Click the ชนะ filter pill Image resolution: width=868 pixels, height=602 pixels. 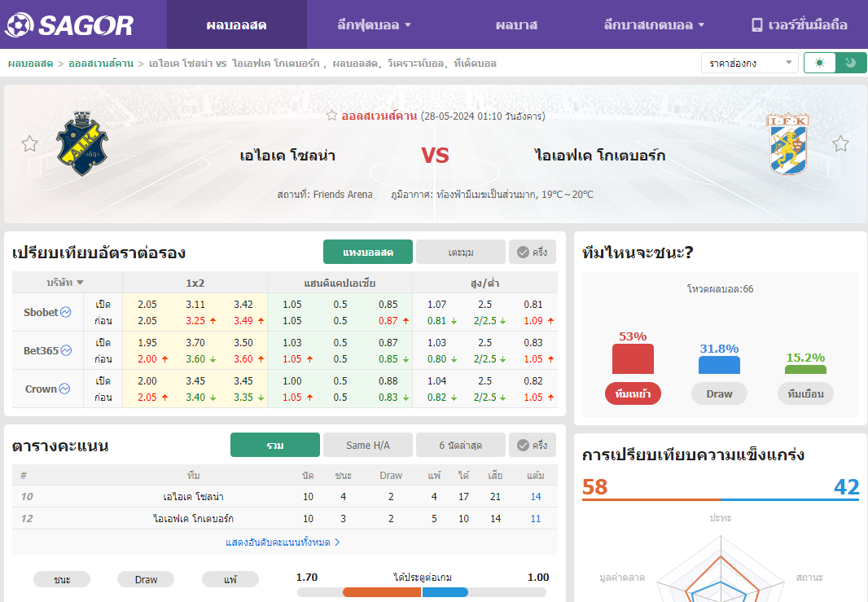[62, 579]
